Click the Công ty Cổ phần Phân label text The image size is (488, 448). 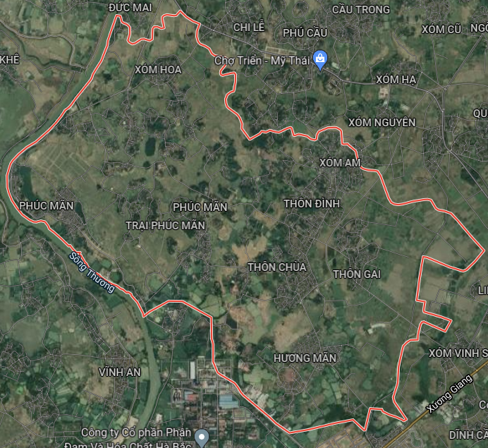click(x=136, y=432)
